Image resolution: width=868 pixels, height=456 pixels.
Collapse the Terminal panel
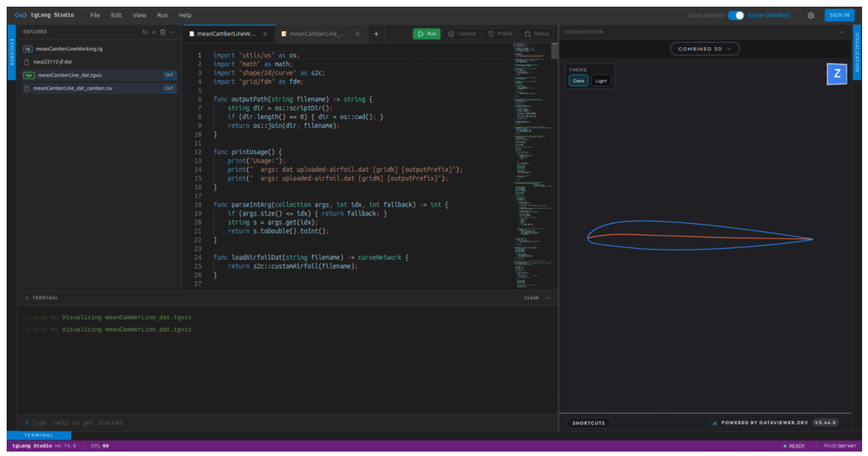[548, 298]
